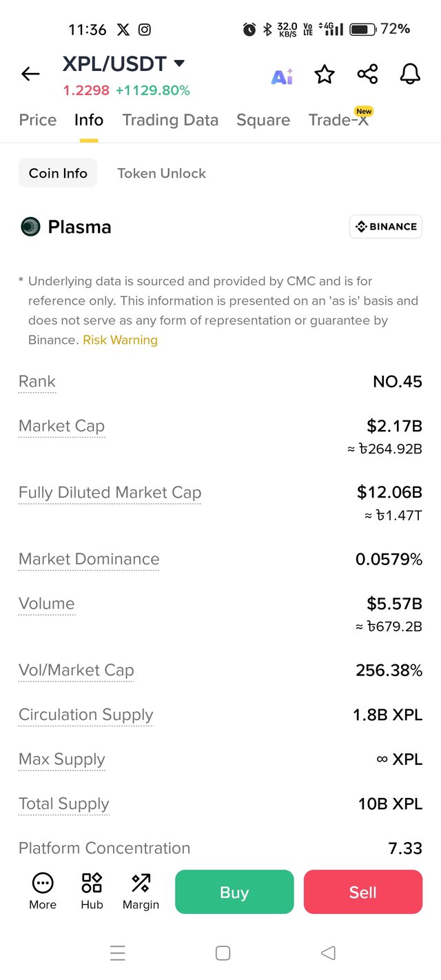Set a price alert bell
Screen dimensions: 441x980
point(410,74)
